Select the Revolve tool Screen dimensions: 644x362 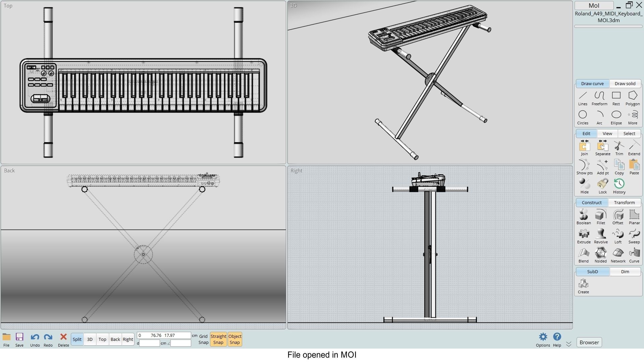[x=601, y=236]
